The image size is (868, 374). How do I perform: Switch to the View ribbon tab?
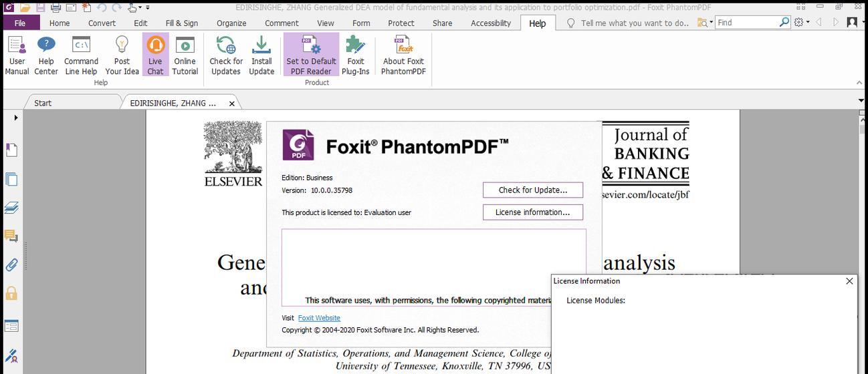click(326, 23)
